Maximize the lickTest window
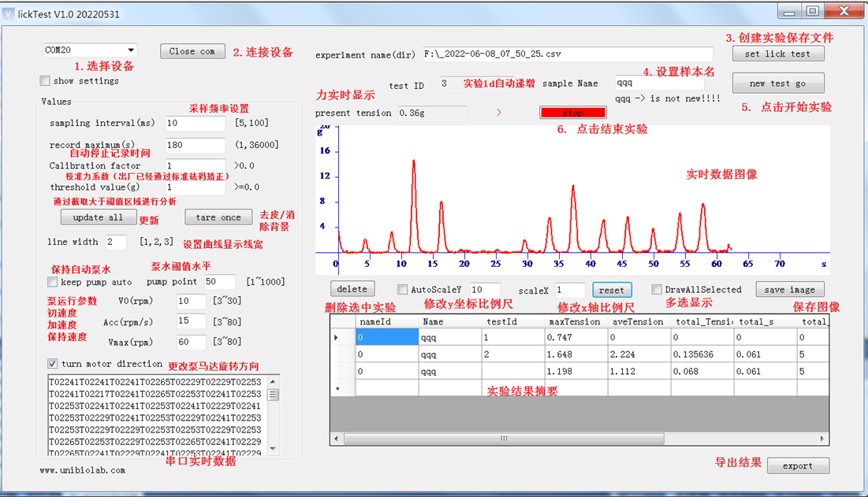Screen dimensions: 868x497 pos(813,11)
